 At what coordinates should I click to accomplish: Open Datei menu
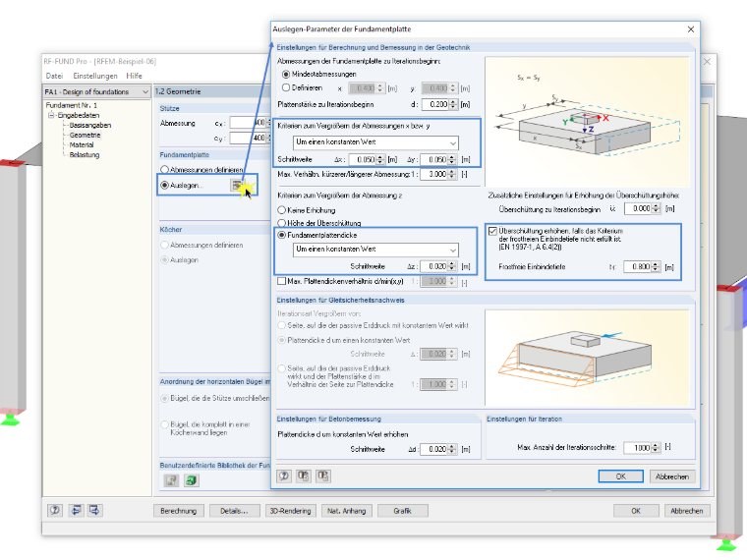pyautogui.click(x=54, y=76)
